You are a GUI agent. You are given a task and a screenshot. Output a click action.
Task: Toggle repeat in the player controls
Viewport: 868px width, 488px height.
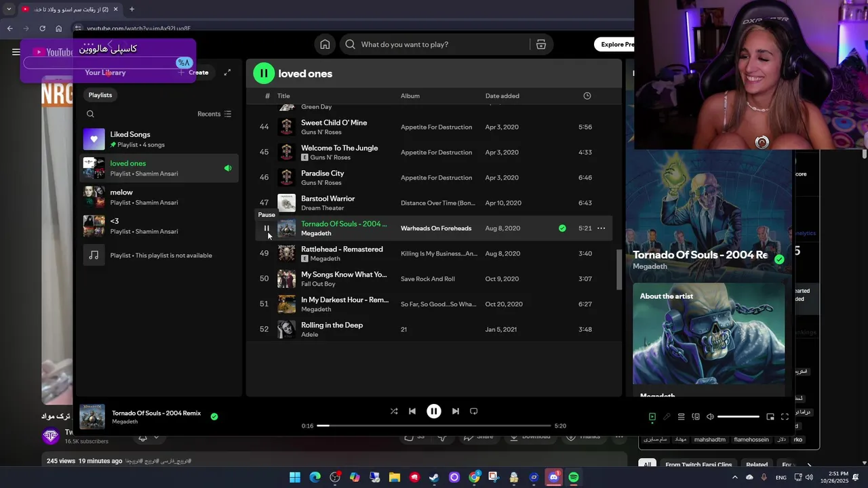(473, 411)
